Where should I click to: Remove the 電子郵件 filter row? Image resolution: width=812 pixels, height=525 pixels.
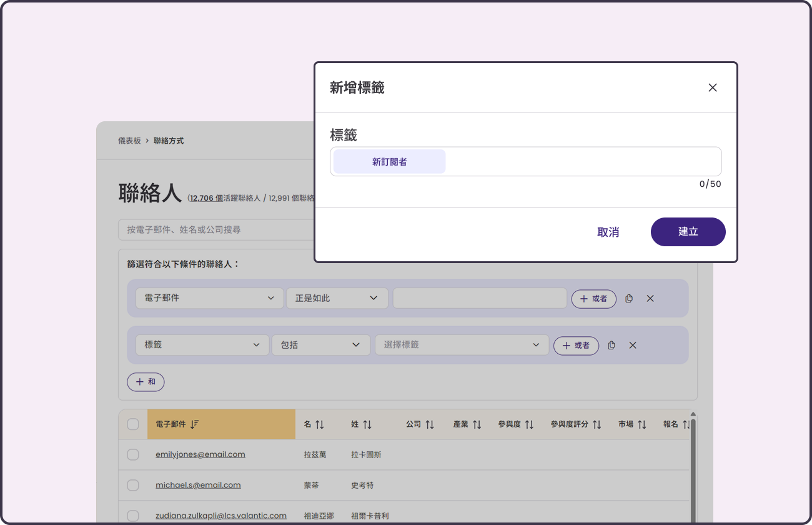coord(650,299)
